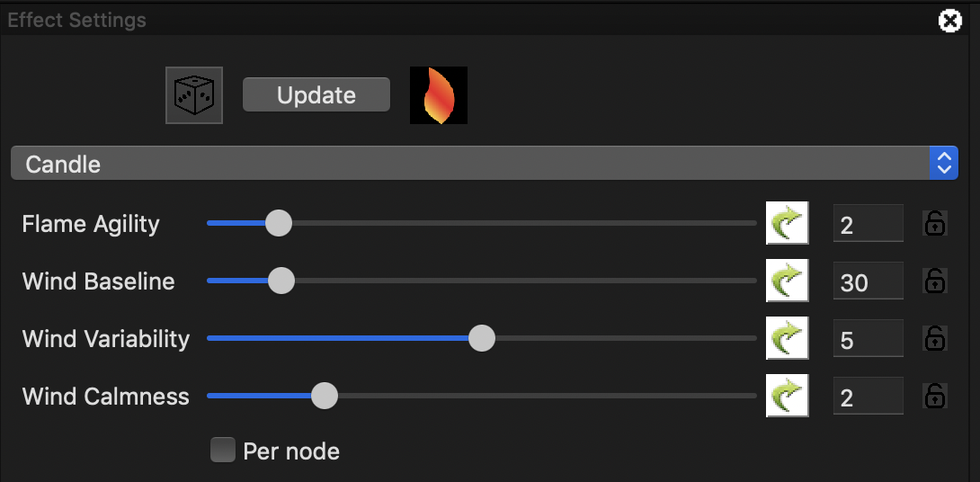Click Wind Variability value curve arrow icon
980x482 pixels.
coord(787,338)
